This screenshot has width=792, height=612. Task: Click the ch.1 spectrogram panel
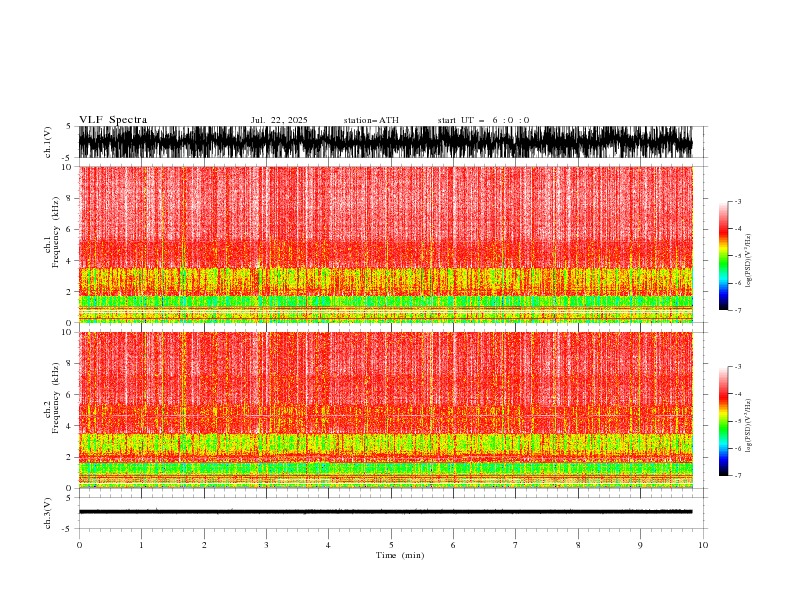[391, 244]
